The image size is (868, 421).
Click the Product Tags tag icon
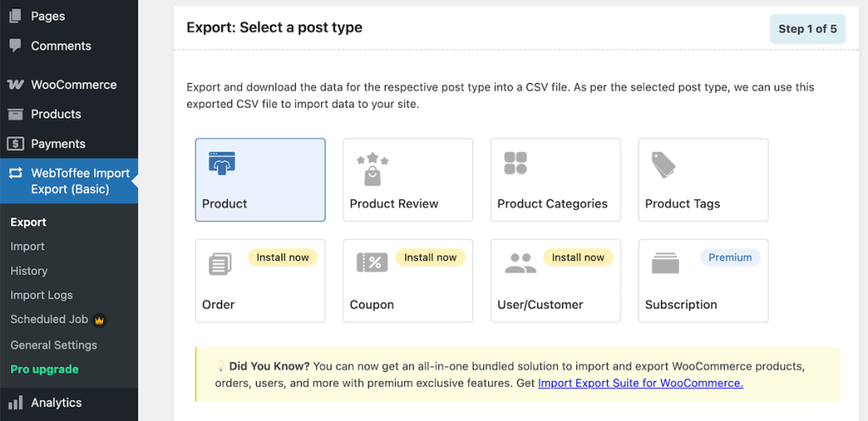pyautogui.click(x=663, y=165)
